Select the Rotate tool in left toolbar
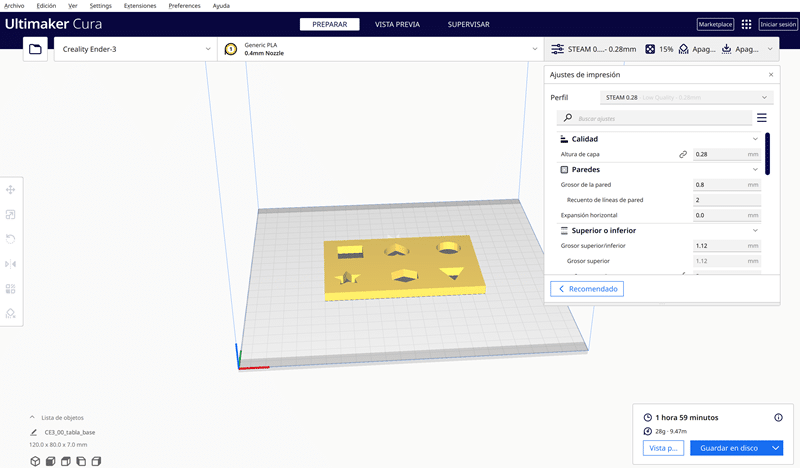The image size is (800, 468). coord(11,239)
